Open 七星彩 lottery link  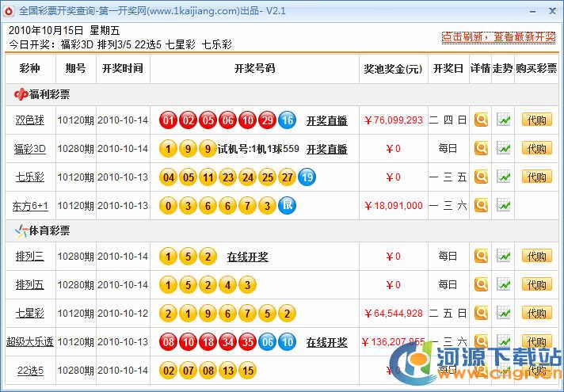point(30,314)
